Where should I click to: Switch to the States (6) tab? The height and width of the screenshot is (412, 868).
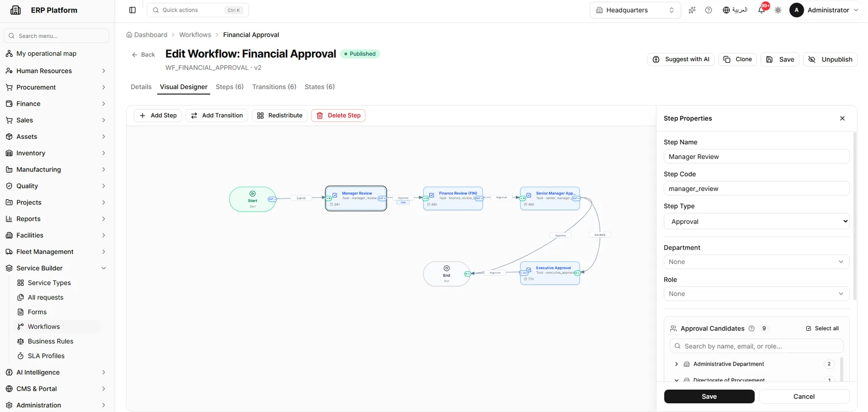click(320, 87)
